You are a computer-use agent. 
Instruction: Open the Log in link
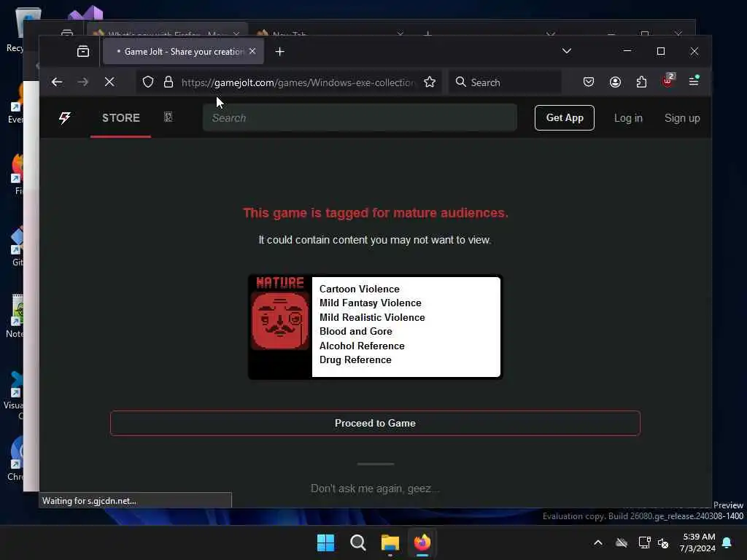click(x=628, y=118)
